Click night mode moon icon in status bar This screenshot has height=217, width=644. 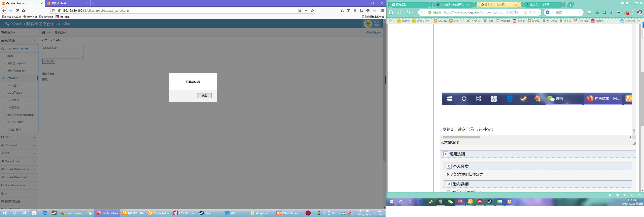coord(610,195)
